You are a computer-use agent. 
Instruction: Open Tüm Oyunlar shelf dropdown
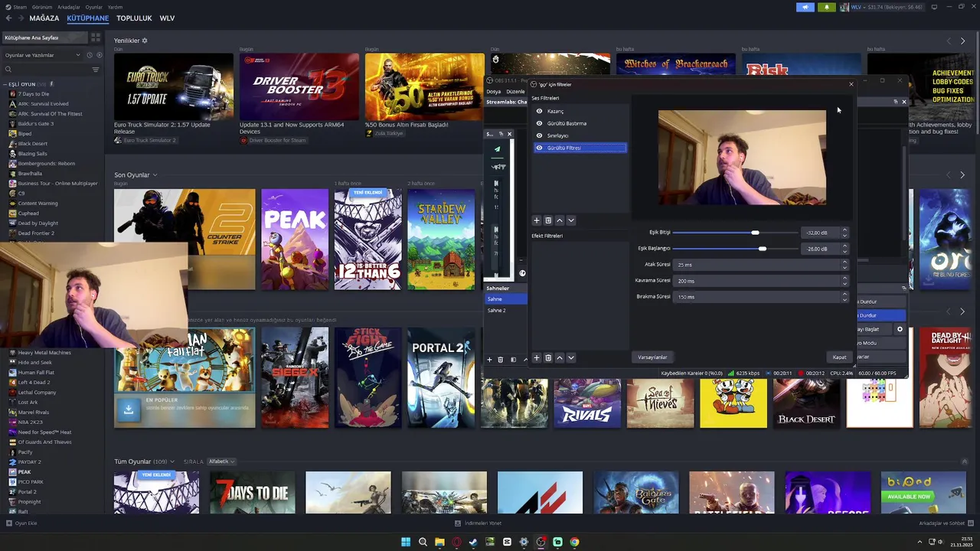[172, 461]
